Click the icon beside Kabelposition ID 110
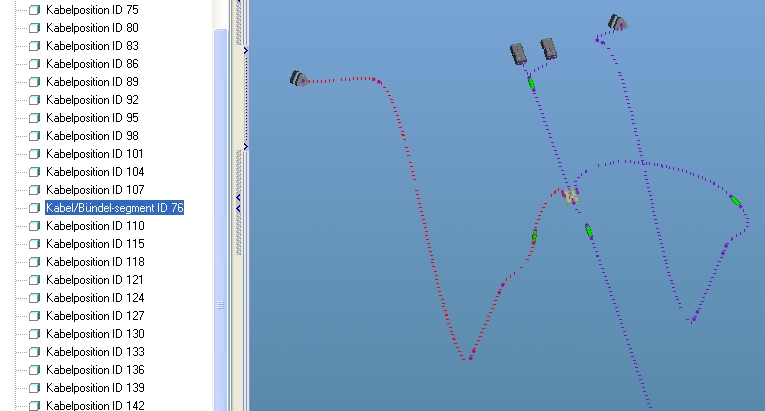 click(35, 226)
